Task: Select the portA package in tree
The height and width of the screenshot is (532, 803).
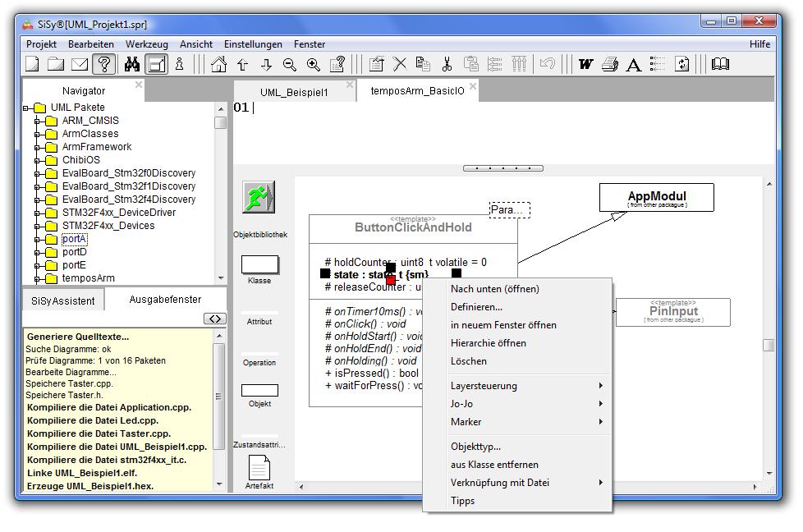Action: point(74,239)
